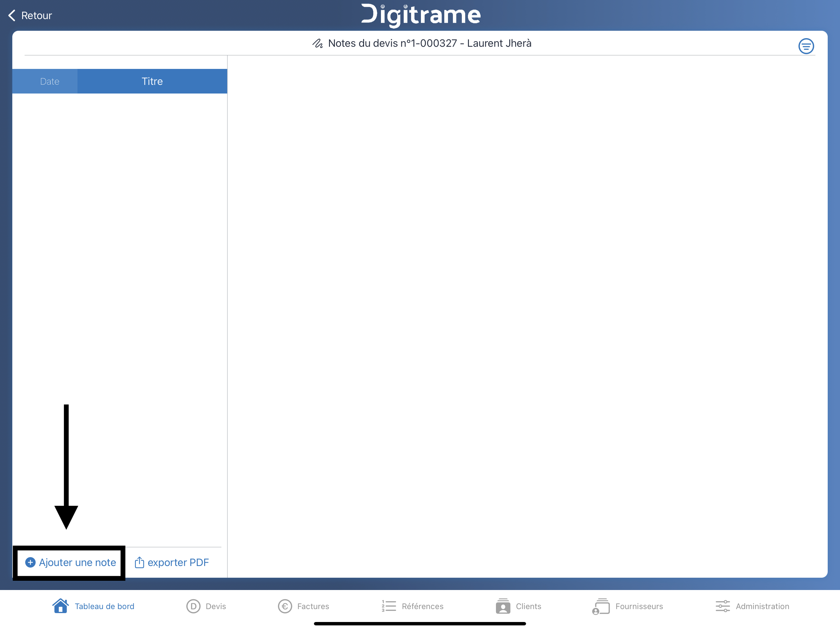Open the Factures tab
The image size is (840, 630).
[303, 606]
